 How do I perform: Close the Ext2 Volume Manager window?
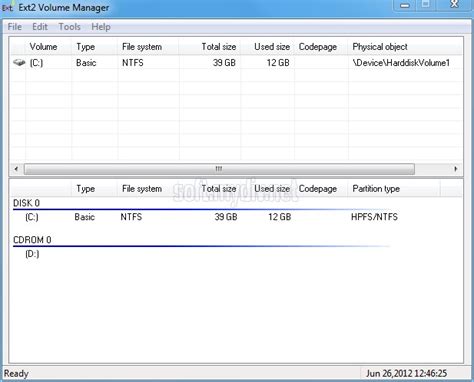(x=454, y=5)
